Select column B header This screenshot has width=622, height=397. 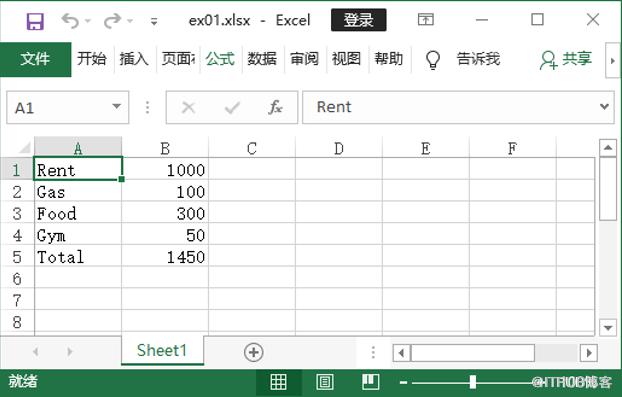(165, 148)
